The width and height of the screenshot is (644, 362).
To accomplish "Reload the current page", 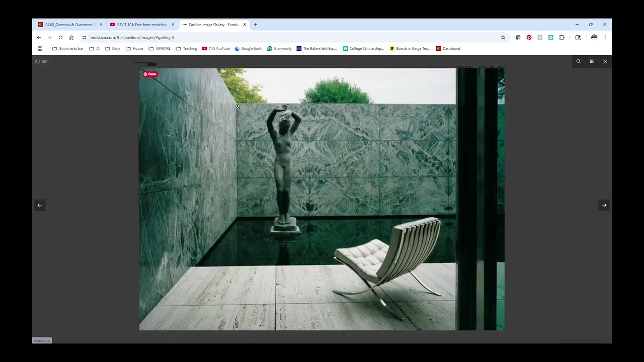I will click(60, 37).
